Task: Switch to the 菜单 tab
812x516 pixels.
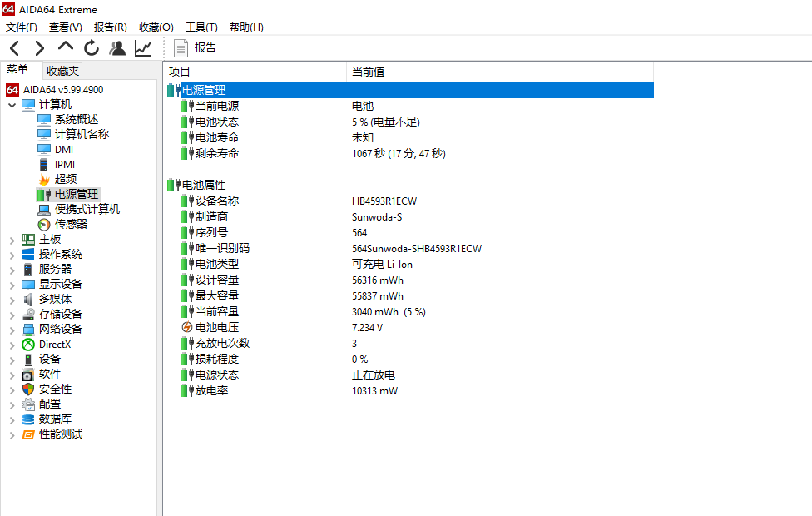Action: 17,69
